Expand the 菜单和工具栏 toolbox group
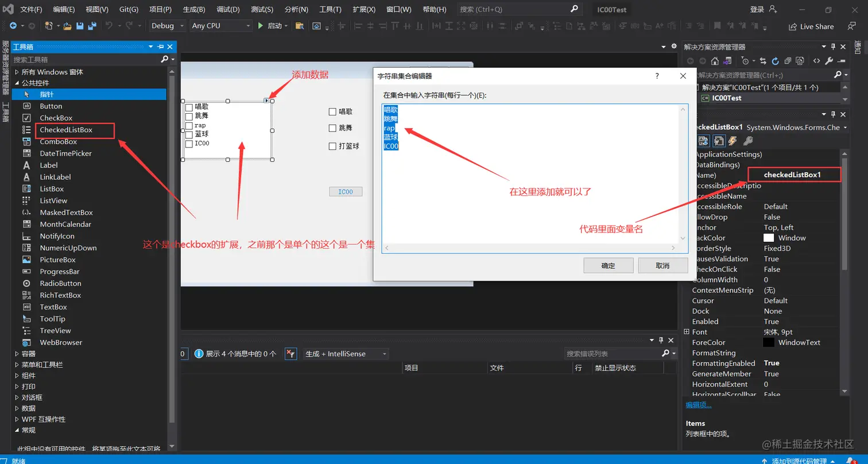 (16, 365)
